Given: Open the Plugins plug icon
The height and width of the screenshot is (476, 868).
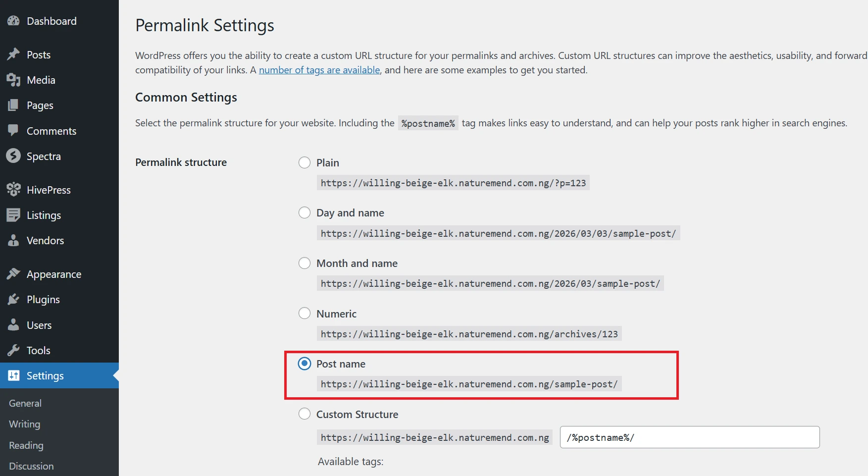Looking at the screenshot, I should [x=13, y=299].
